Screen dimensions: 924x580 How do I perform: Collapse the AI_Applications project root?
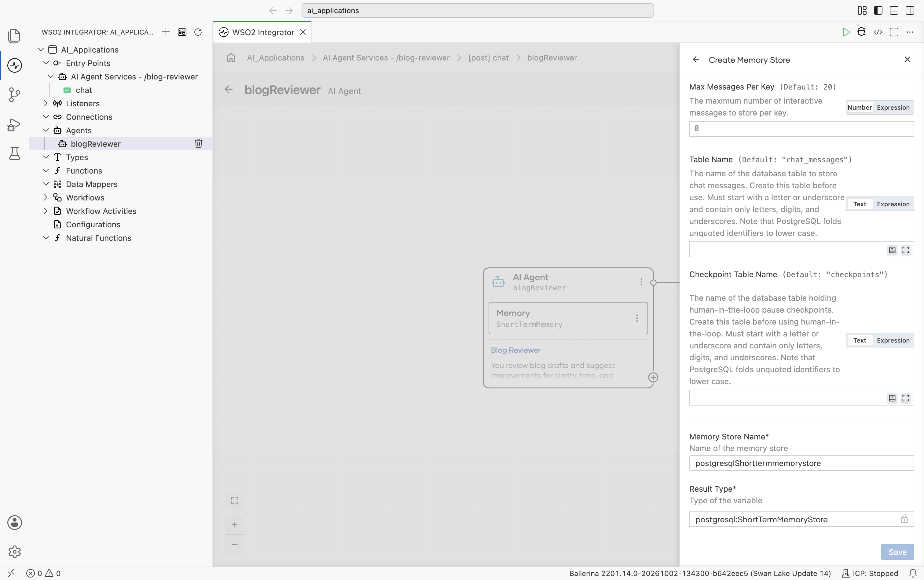(x=41, y=50)
